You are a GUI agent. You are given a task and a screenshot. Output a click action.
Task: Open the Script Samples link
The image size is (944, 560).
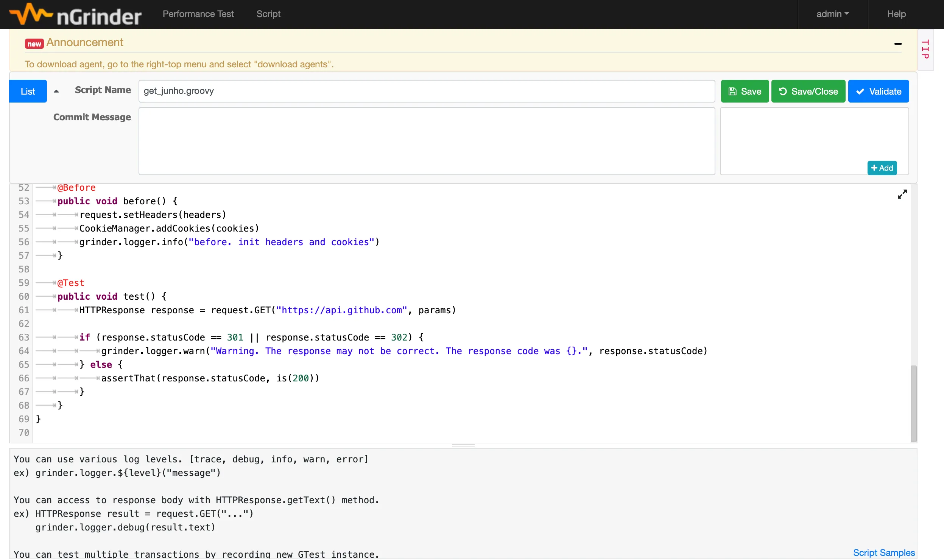tap(883, 553)
